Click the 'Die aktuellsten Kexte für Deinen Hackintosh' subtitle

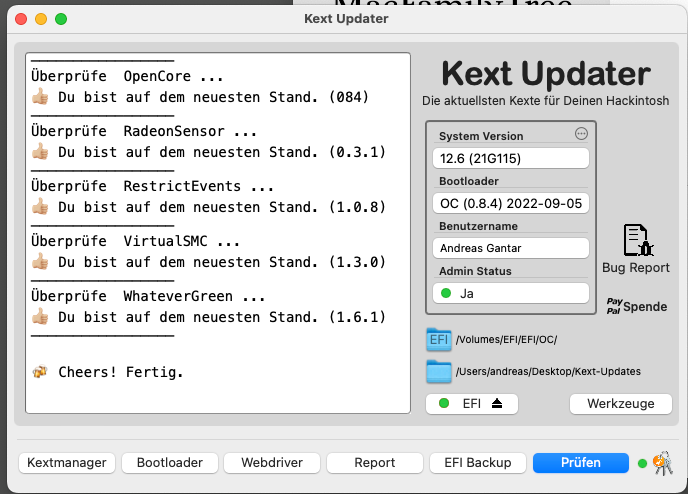coord(545,101)
